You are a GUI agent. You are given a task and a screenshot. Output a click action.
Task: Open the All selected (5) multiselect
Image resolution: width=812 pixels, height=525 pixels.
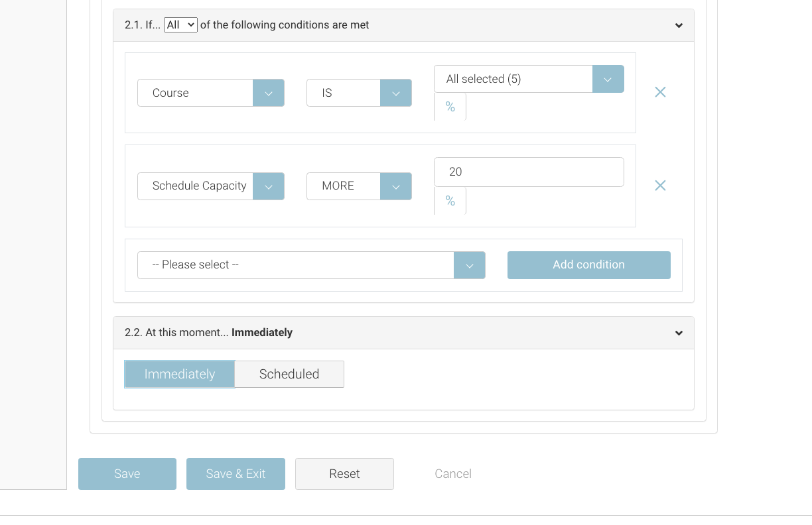click(x=528, y=79)
